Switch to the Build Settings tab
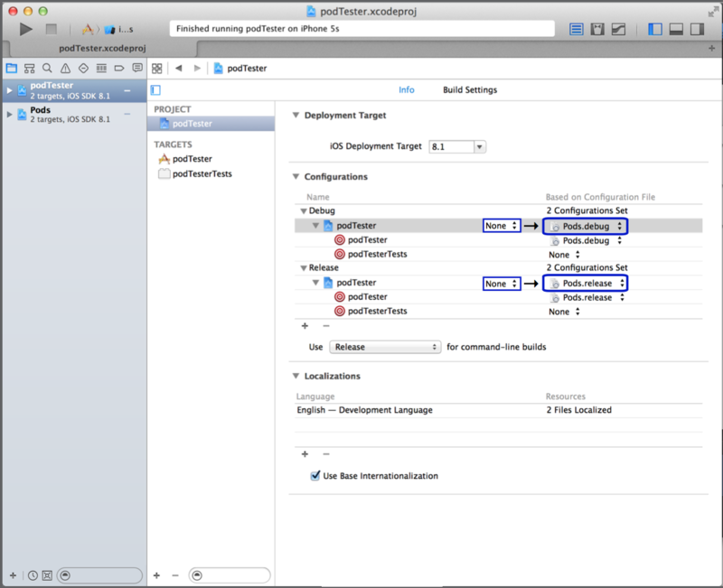 (470, 89)
